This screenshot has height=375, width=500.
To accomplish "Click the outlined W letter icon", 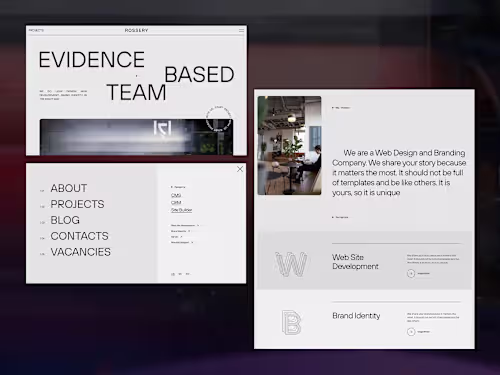I will pos(291,264).
